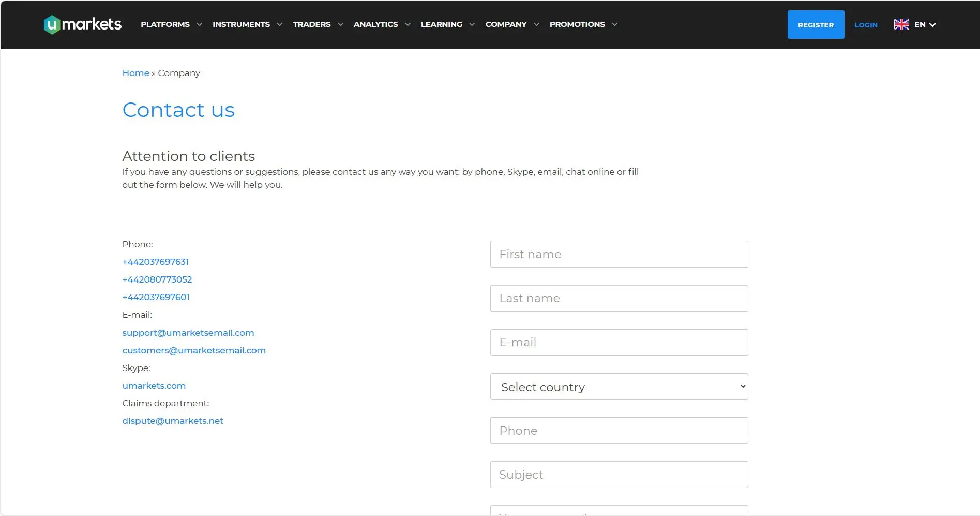980x516 pixels.
Task: Focus the E-mail input field
Action: point(619,342)
